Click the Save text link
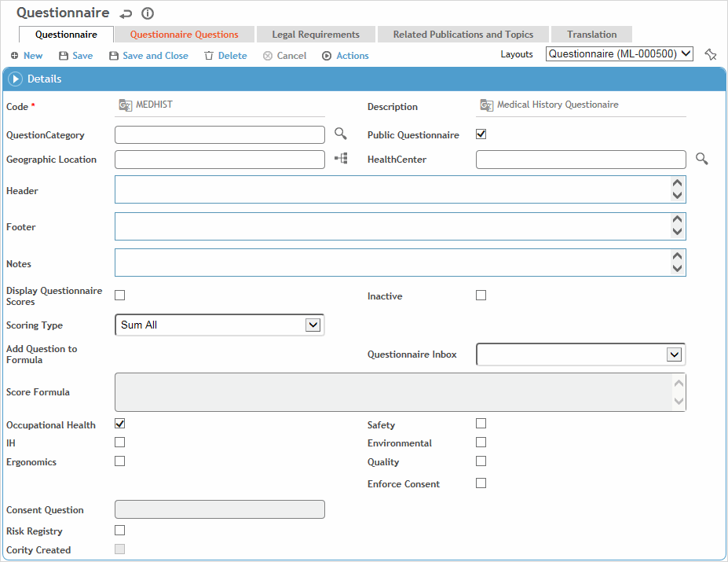The width and height of the screenshot is (728, 562). pyautogui.click(x=82, y=56)
